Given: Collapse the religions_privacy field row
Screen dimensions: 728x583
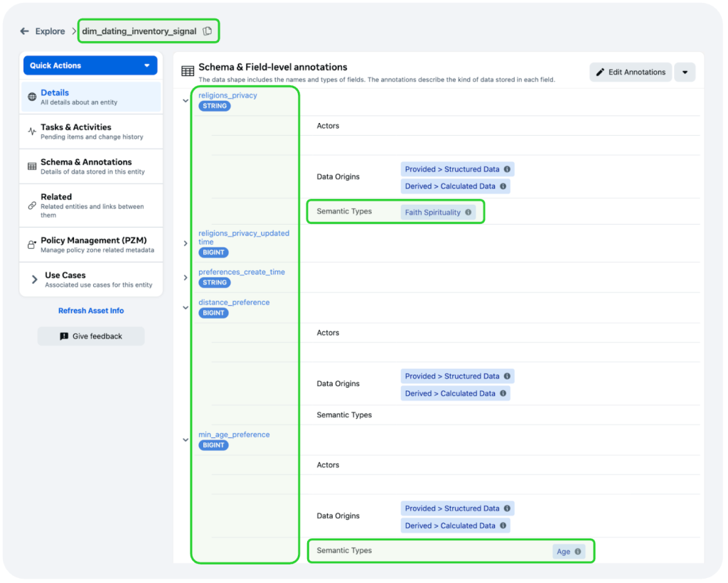Looking at the screenshot, I should point(186,101).
